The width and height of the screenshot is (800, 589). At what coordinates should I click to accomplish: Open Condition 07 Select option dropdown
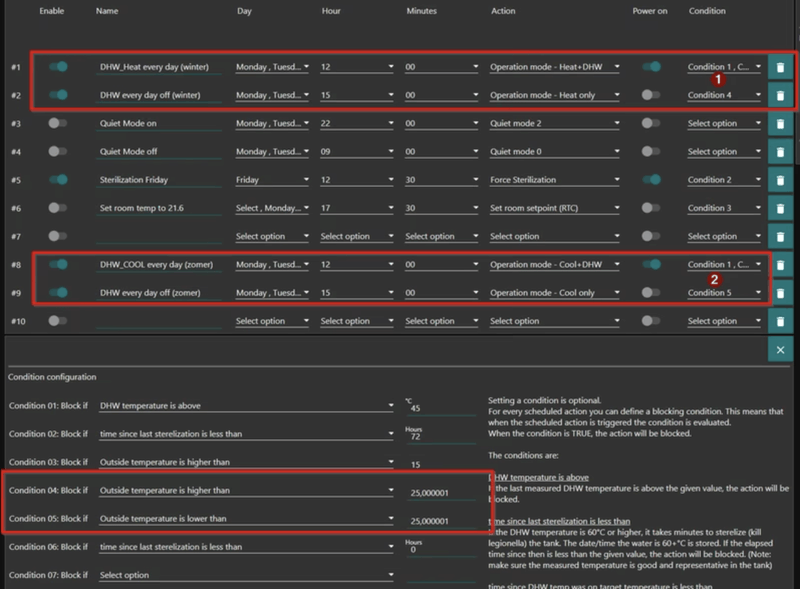[x=246, y=575]
